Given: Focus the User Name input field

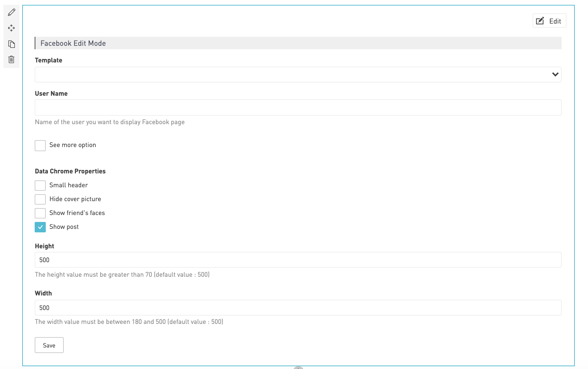Looking at the screenshot, I should pos(298,108).
